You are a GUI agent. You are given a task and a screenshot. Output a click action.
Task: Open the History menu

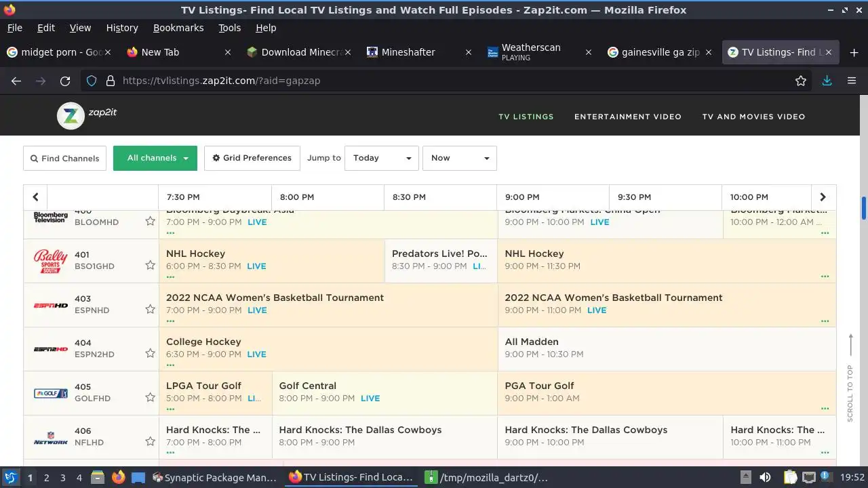click(x=122, y=28)
